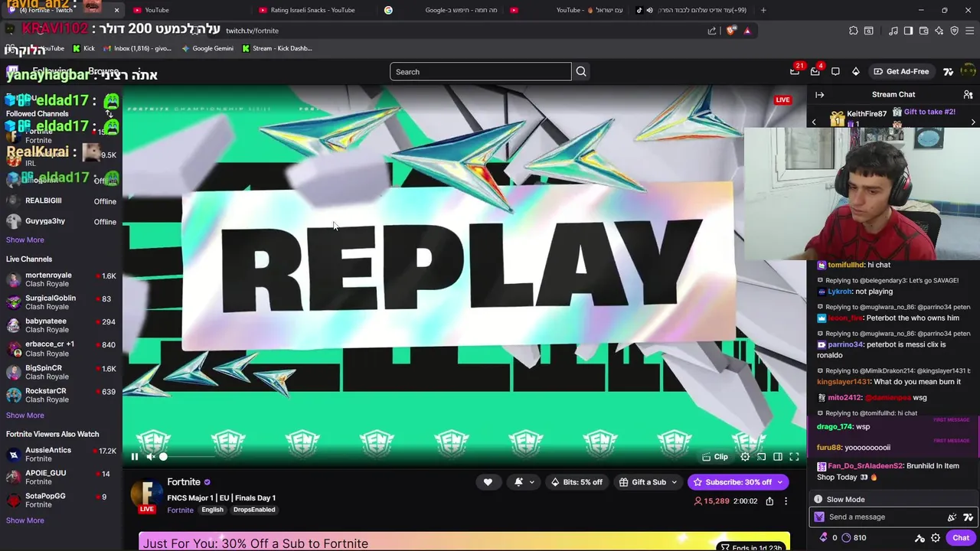Expand the Subscribe: 30% off dropdown
This screenshot has height=551, width=980.
click(738, 482)
